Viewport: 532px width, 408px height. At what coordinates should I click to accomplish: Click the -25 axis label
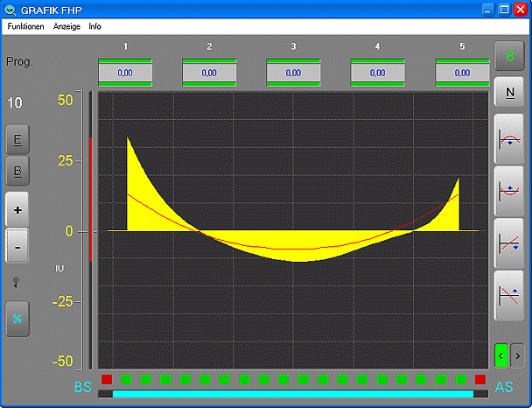tap(63, 301)
